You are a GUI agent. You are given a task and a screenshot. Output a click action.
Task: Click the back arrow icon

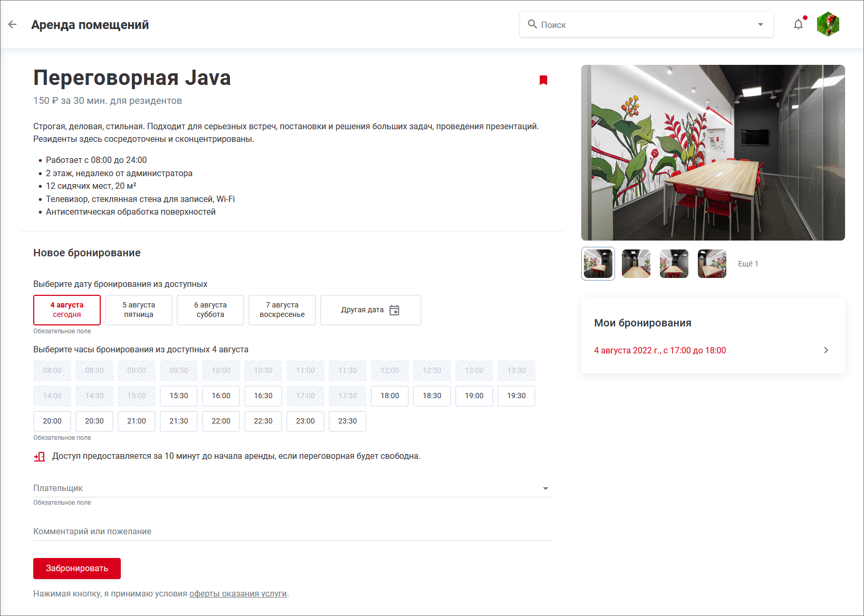click(x=13, y=24)
